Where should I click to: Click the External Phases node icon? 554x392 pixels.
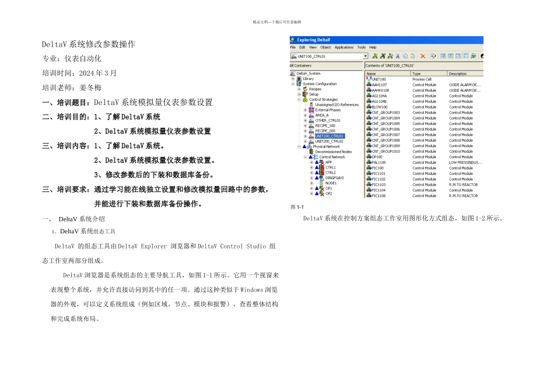311,110
